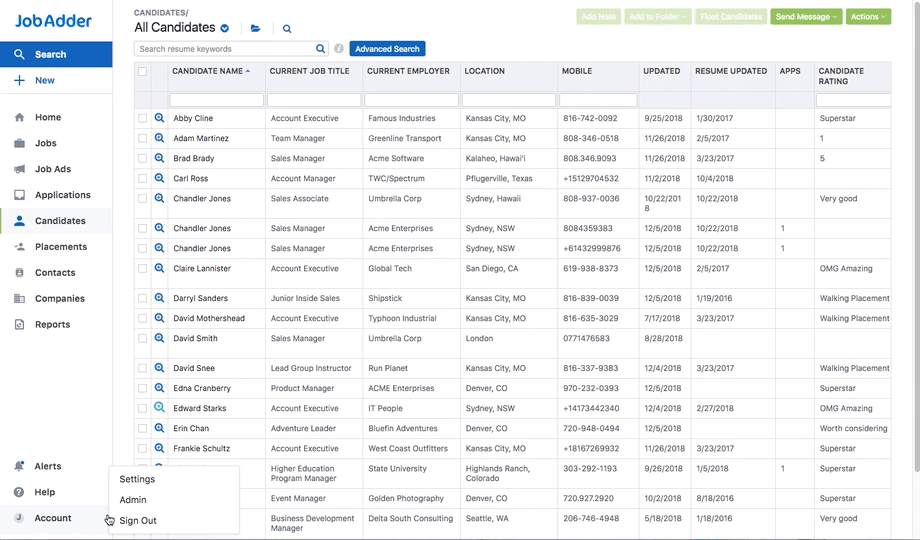Open preview magnifier for Edward Starks

coord(159,408)
